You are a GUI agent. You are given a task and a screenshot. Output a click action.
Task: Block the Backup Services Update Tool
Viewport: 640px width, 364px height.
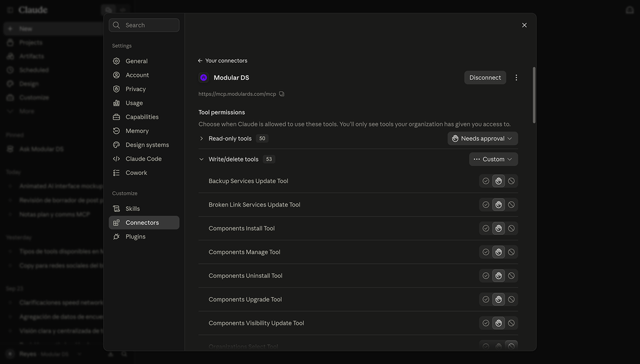[x=511, y=181]
